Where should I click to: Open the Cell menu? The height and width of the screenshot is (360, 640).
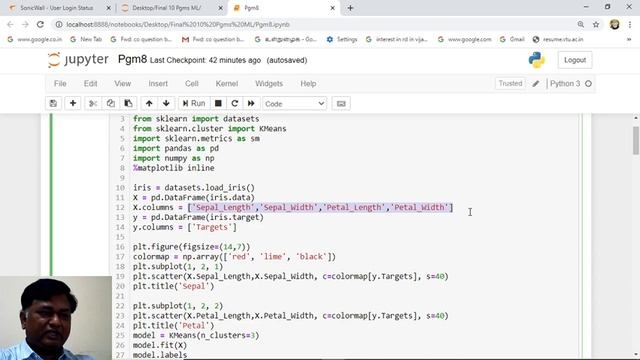(191, 84)
